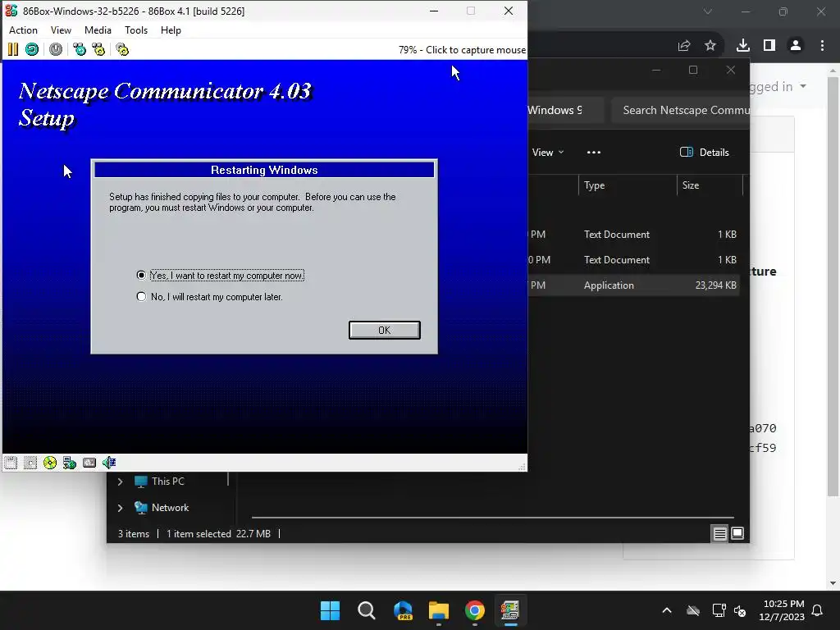
Task: Sort File Explorer by Size column
Action: tap(710, 185)
